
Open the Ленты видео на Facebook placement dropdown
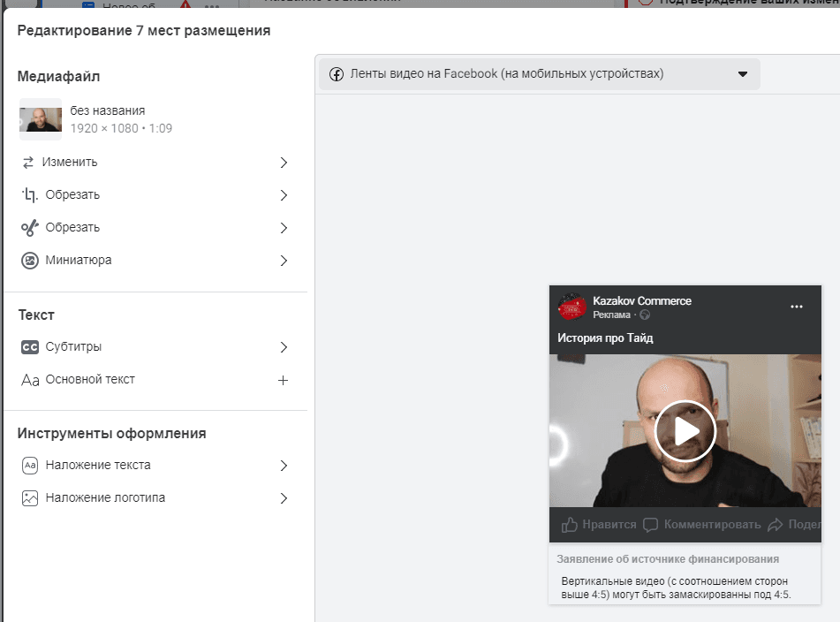(x=539, y=74)
